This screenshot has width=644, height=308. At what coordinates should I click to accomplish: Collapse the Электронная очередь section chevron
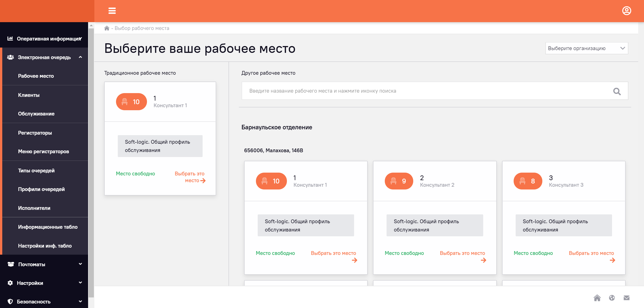click(80, 57)
